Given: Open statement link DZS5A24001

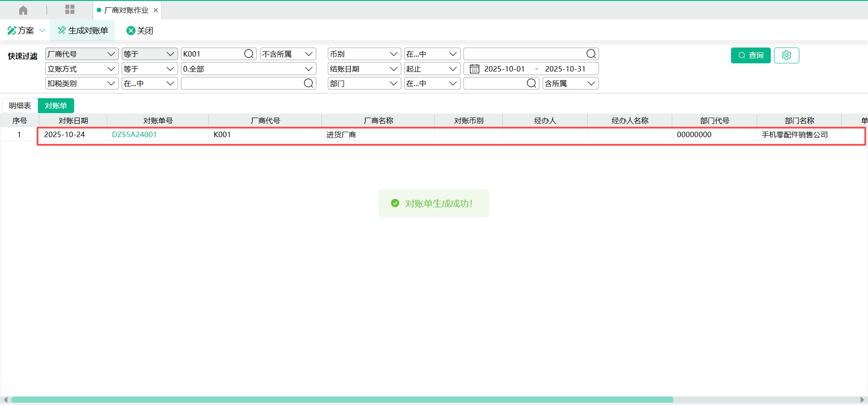Looking at the screenshot, I should click(134, 134).
